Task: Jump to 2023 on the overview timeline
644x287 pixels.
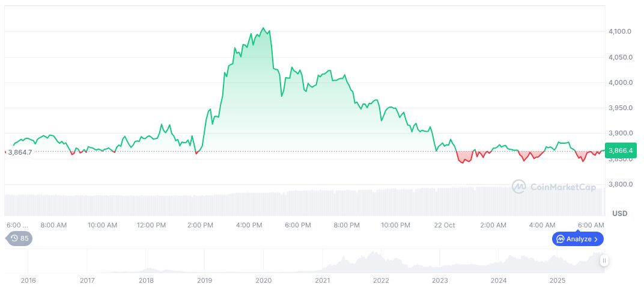Action: coord(440,280)
